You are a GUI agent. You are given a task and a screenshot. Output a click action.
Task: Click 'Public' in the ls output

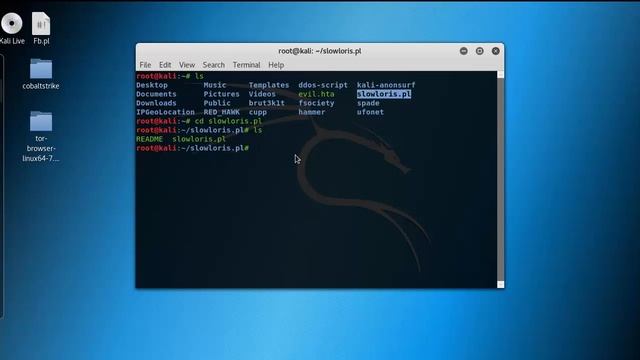click(217, 103)
